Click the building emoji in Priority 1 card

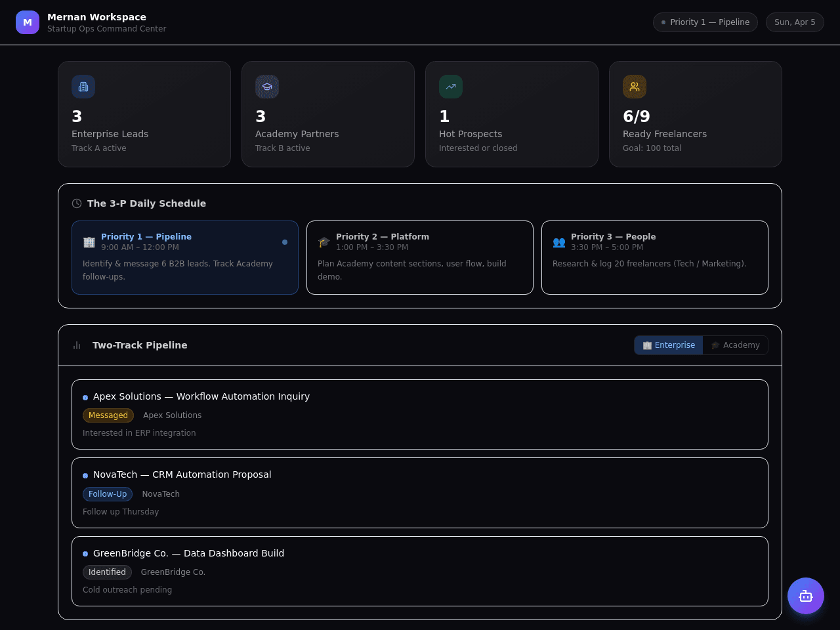(x=89, y=242)
